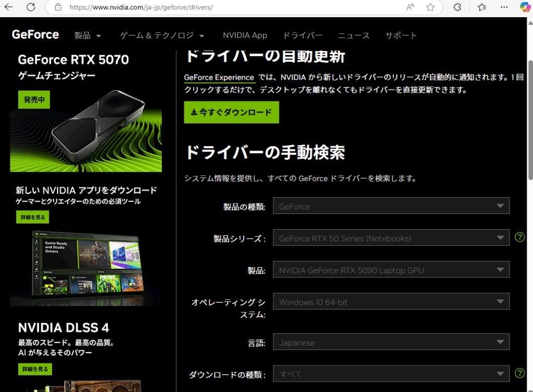Expand the ゲーム & テクノロジ menu
This screenshot has height=392, width=533.
point(162,35)
